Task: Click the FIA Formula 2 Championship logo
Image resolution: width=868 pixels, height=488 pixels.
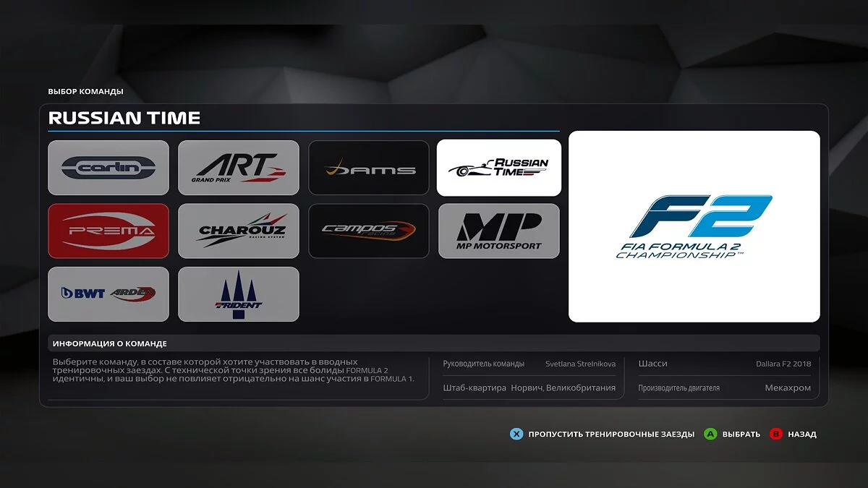Action: 694,226
